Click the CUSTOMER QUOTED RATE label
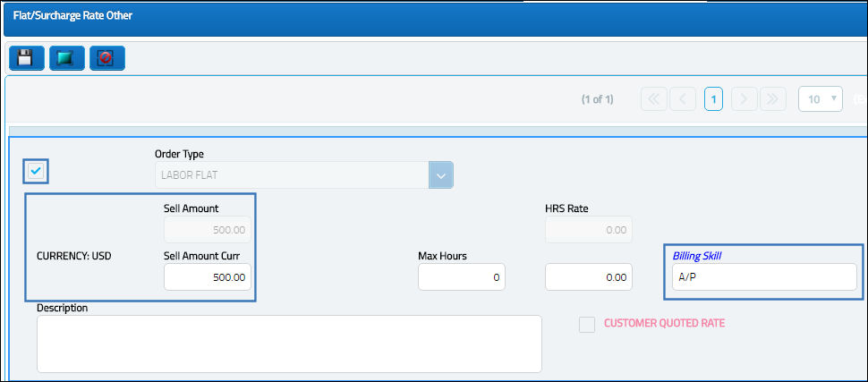Screen dimensions: 868x382 [x=664, y=323]
